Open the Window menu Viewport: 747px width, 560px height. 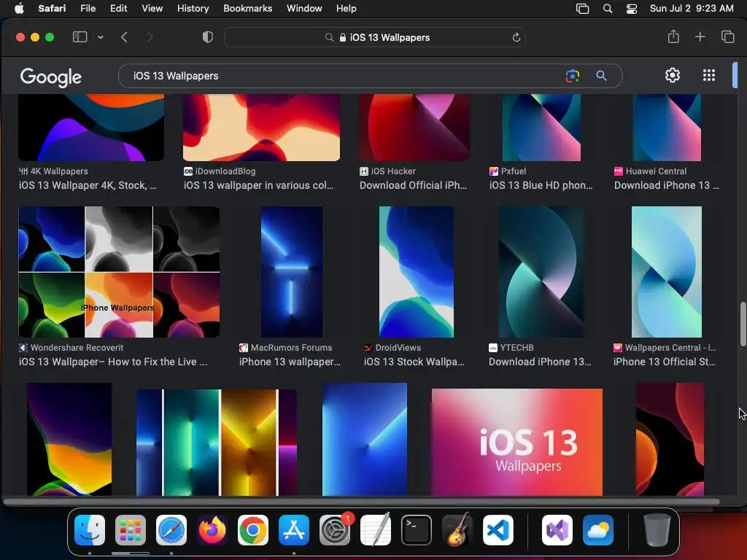304,9
